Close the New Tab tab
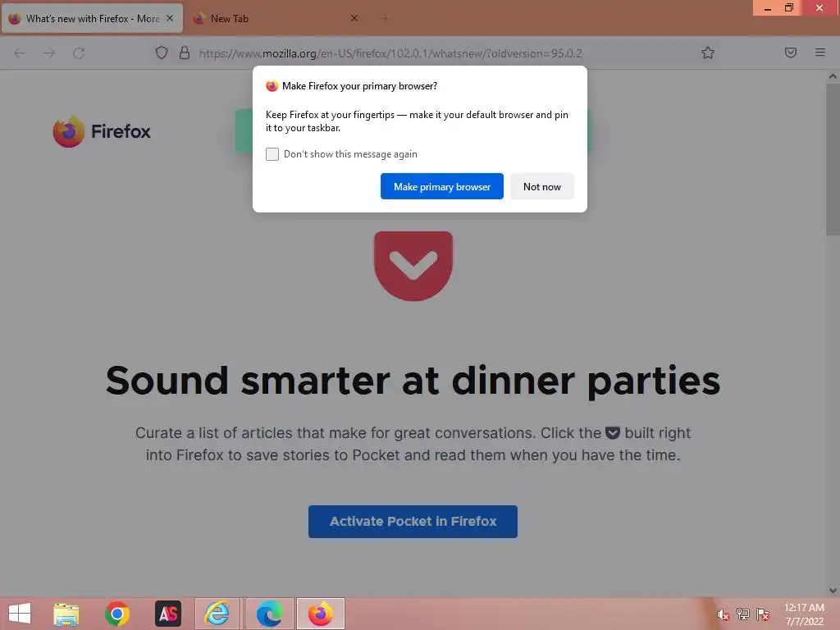This screenshot has height=630, width=840. (x=354, y=18)
